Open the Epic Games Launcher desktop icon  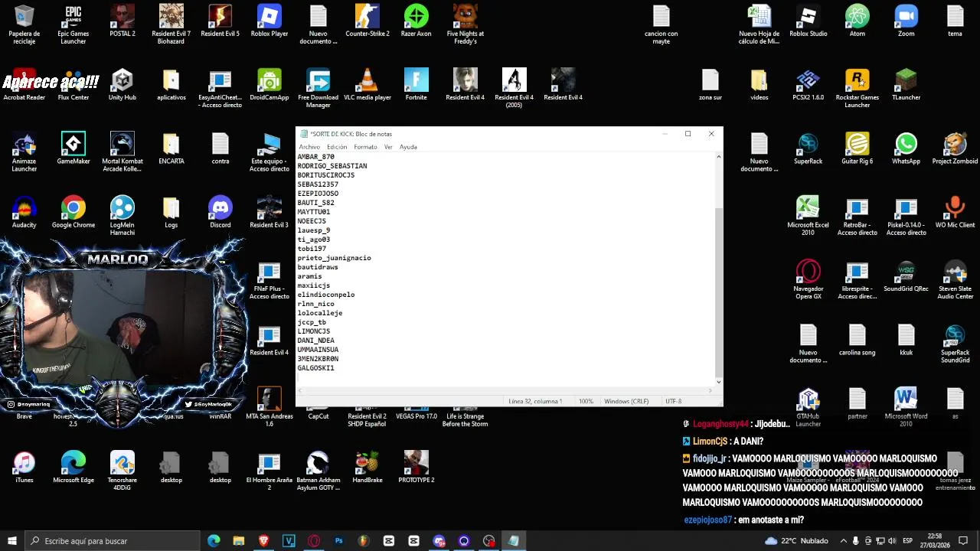(73, 24)
